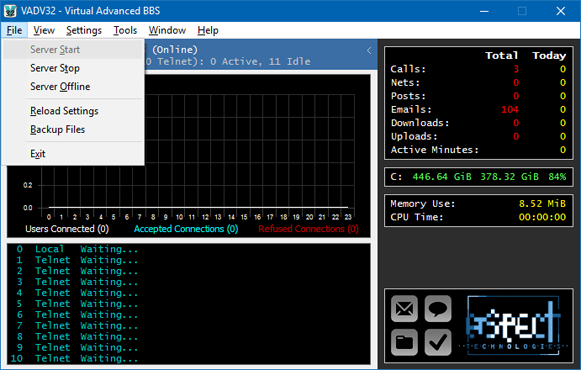The height and width of the screenshot is (370, 581).
Task: Open the View menu
Action: tap(44, 30)
